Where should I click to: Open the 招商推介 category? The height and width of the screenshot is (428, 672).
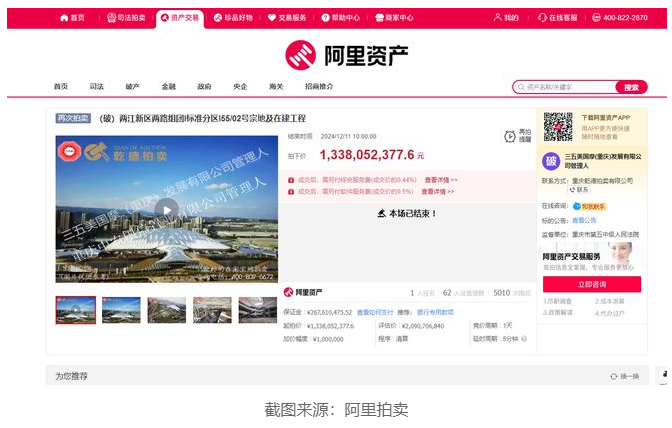(x=319, y=87)
